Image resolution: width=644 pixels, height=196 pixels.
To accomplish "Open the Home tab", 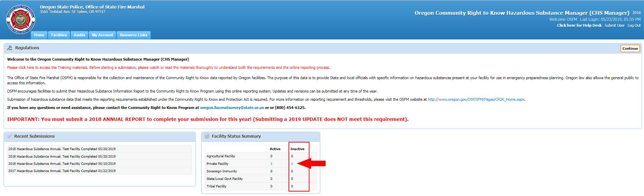I will tap(39, 35).
